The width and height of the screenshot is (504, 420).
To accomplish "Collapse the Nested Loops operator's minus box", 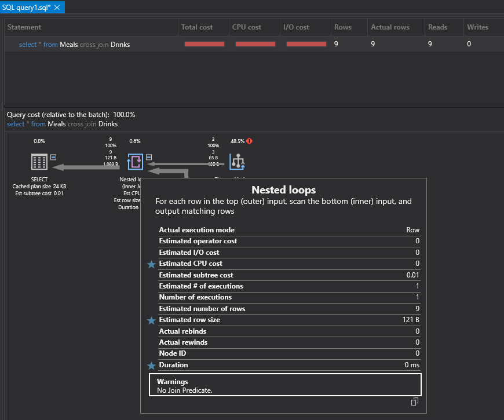I will point(149,157).
